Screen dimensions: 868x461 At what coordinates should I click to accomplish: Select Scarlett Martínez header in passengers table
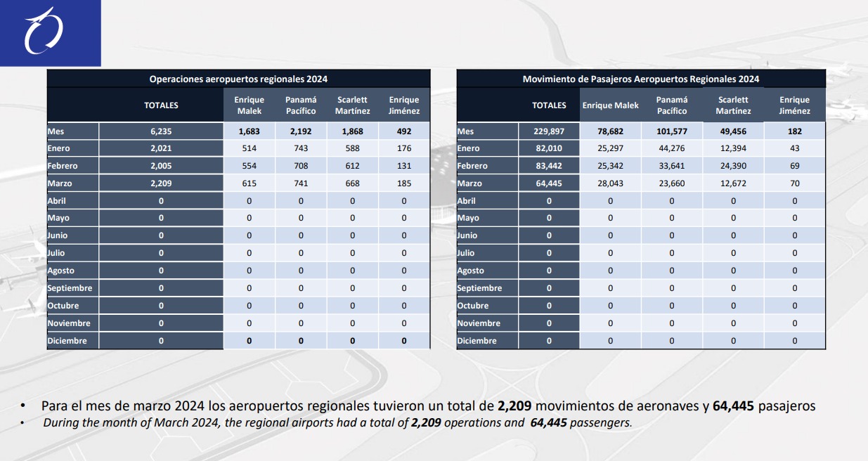pos(733,105)
